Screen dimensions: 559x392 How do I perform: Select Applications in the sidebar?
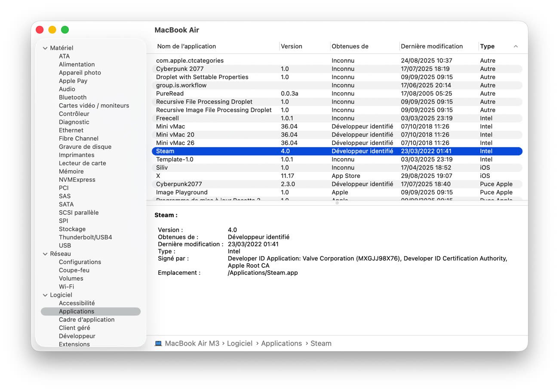[x=91, y=311]
